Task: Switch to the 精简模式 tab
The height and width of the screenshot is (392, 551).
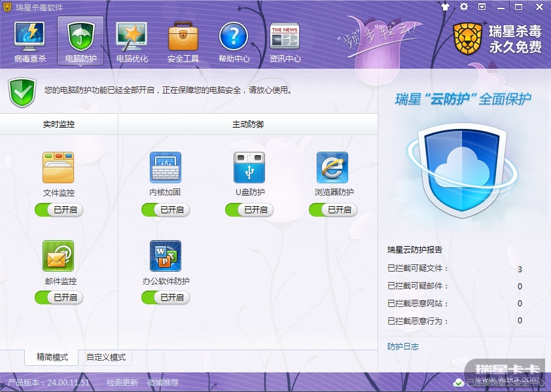Action: pyautogui.click(x=52, y=357)
